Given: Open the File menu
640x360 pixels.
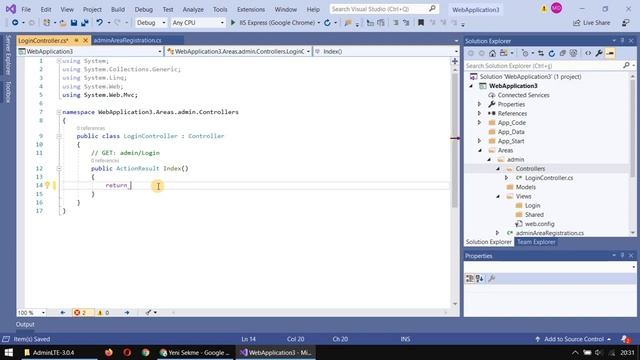Looking at the screenshot, I should point(26,9).
